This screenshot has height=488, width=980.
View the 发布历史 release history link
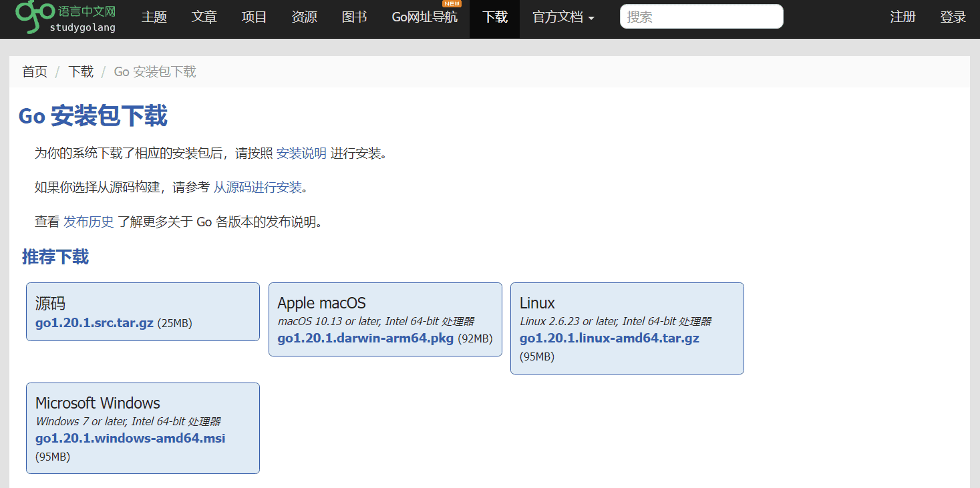pos(88,222)
